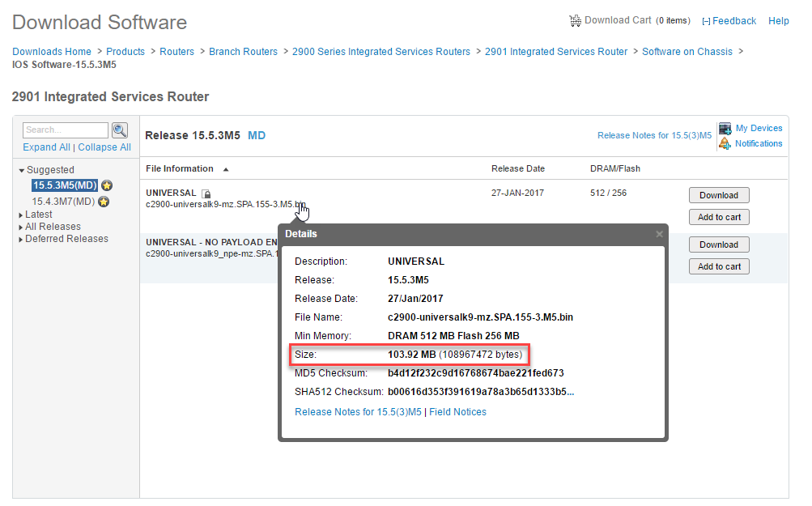
Task: Click Download Cart text link
Action: tap(618, 20)
